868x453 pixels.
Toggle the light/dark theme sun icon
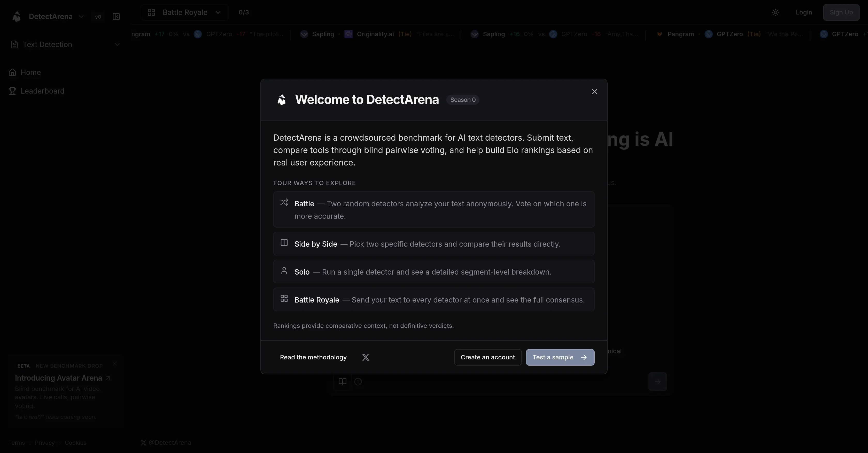[x=775, y=12]
